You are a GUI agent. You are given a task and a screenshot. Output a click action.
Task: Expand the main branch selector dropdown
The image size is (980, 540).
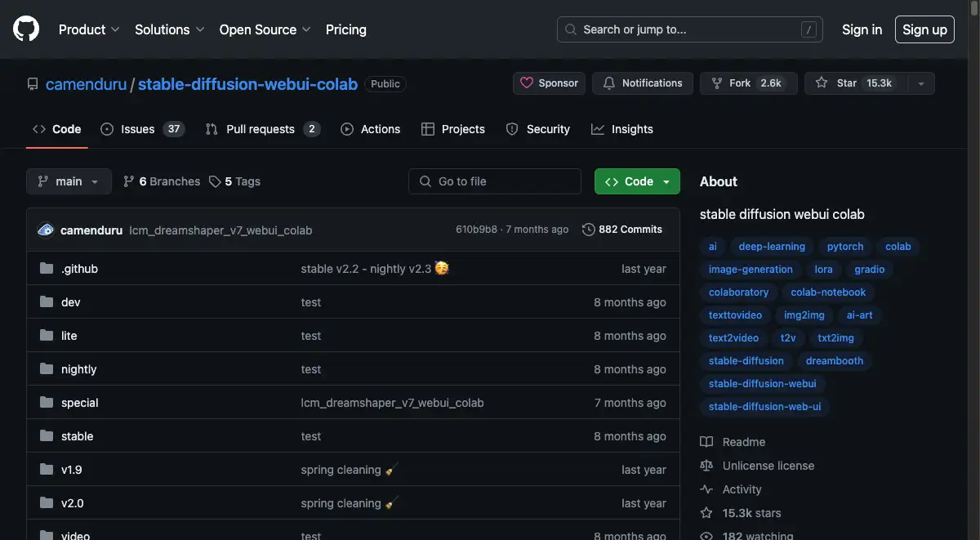coord(69,181)
